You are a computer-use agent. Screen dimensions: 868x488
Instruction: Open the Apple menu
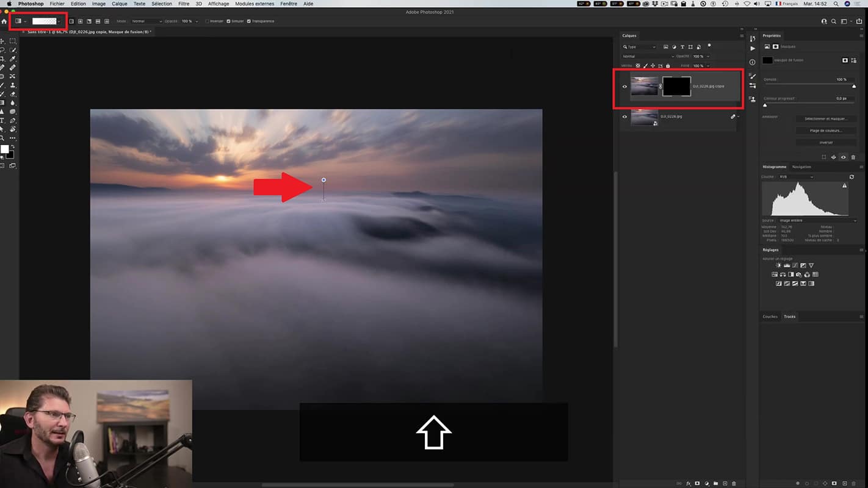click(x=9, y=4)
